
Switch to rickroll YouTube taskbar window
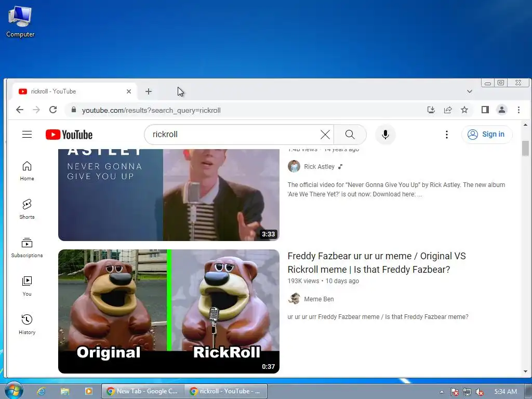[x=226, y=391]
